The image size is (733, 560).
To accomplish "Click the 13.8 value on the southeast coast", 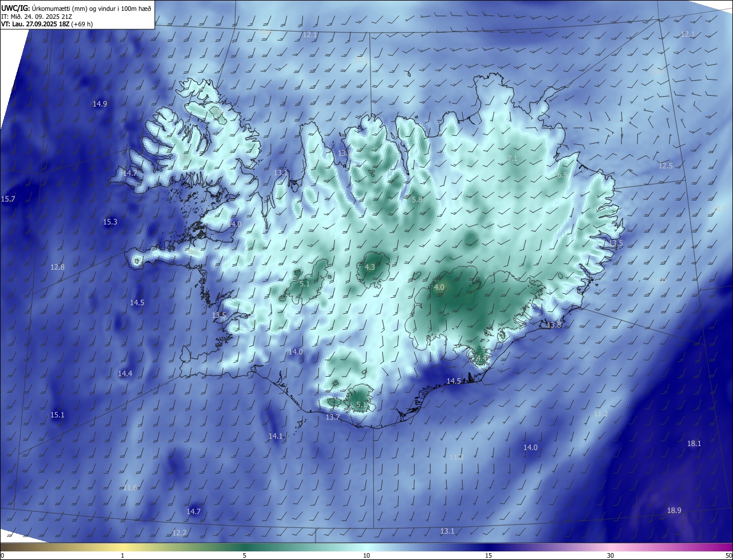I will (554, 325).
